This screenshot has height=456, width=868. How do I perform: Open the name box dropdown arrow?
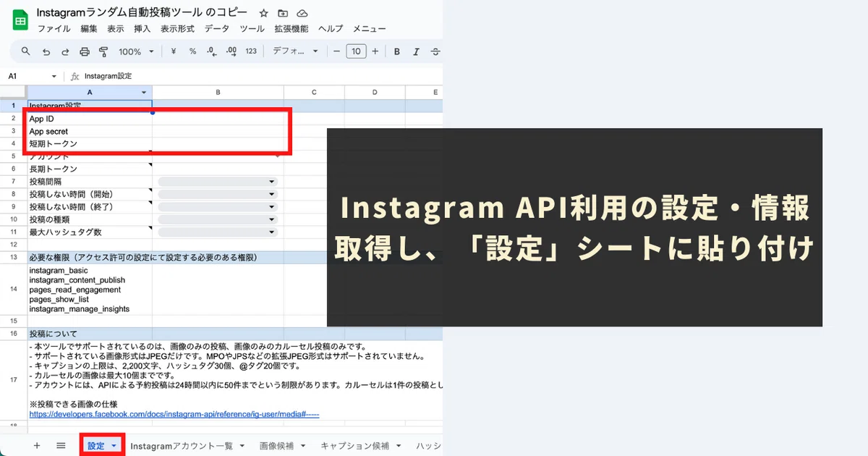tap(54, 76)
